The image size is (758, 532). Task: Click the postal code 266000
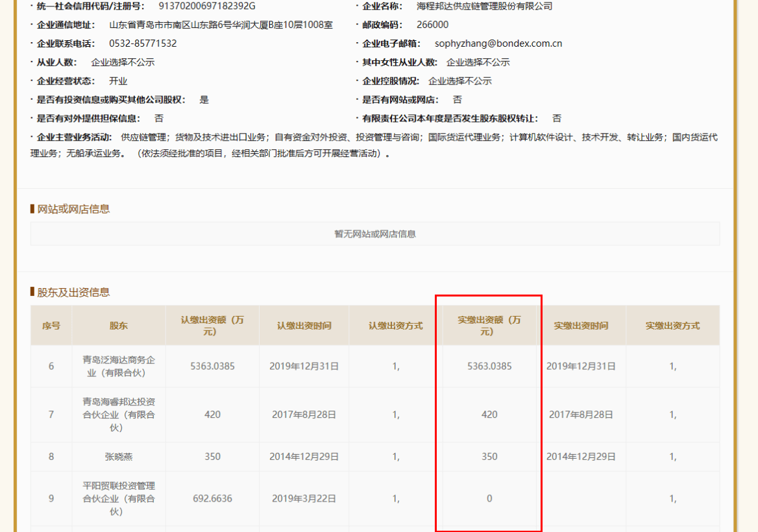pos(432,25)
